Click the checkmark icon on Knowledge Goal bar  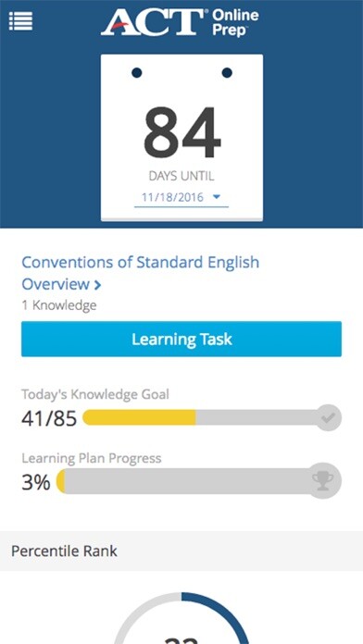[328, 417]
